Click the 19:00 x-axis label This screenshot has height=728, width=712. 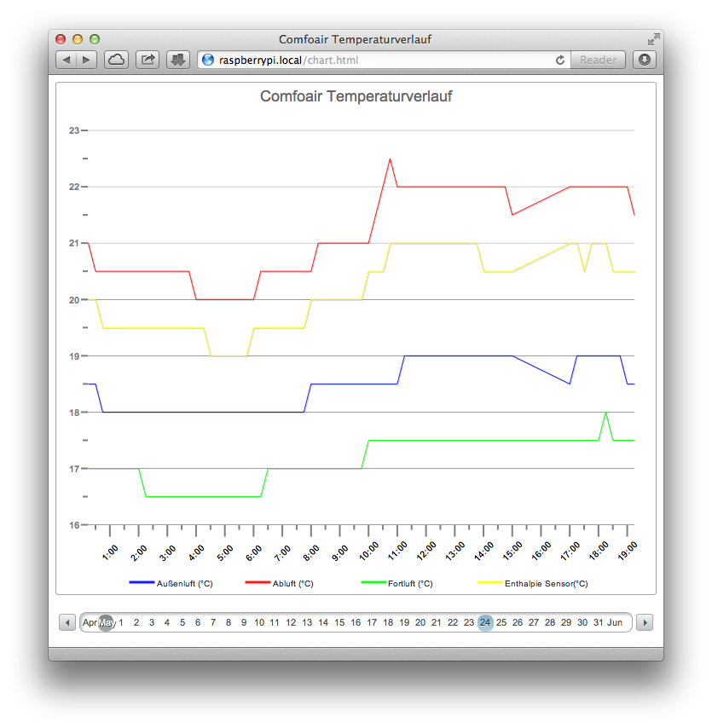point(628,551)
